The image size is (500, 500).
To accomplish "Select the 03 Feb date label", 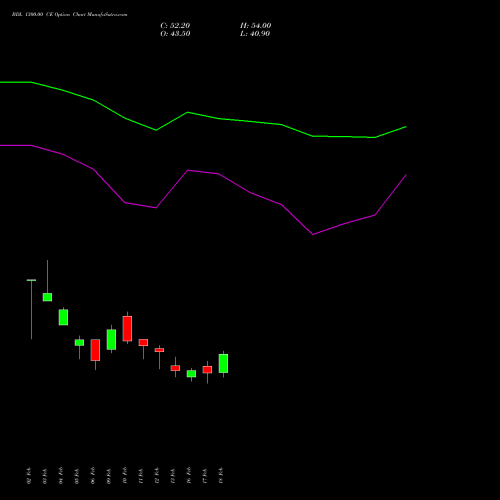I will click(x=45, y=476).
